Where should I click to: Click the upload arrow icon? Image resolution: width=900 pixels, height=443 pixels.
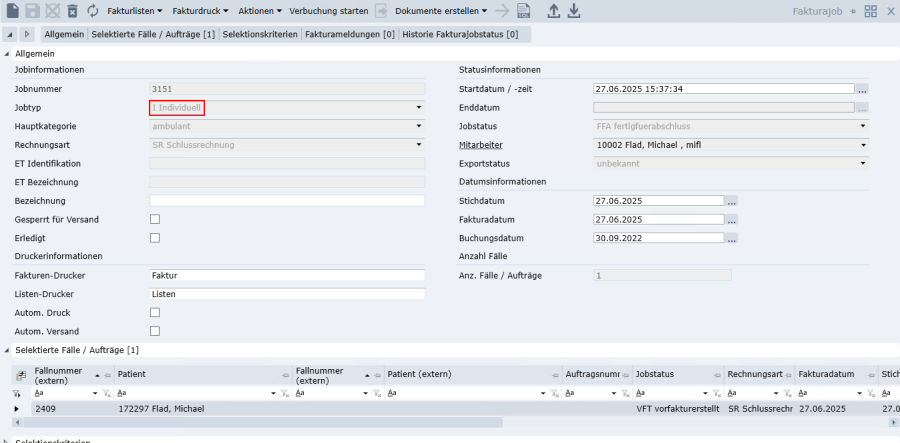[x=554, y=10]
